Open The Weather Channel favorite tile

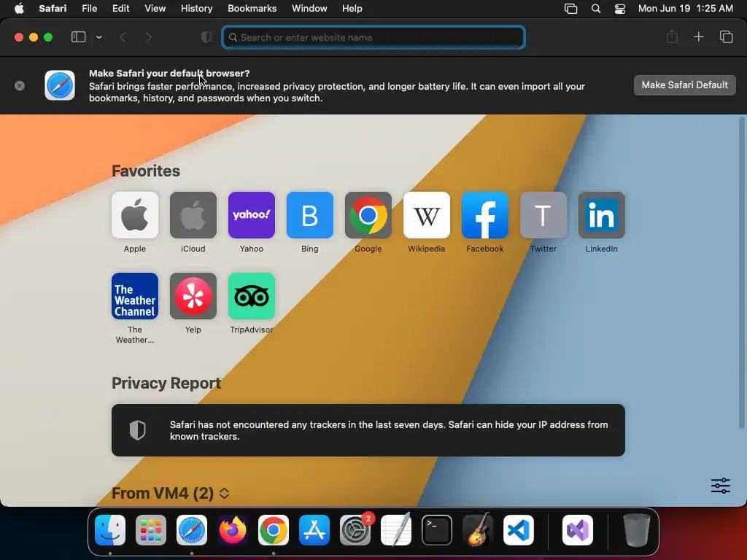(135, 296)
